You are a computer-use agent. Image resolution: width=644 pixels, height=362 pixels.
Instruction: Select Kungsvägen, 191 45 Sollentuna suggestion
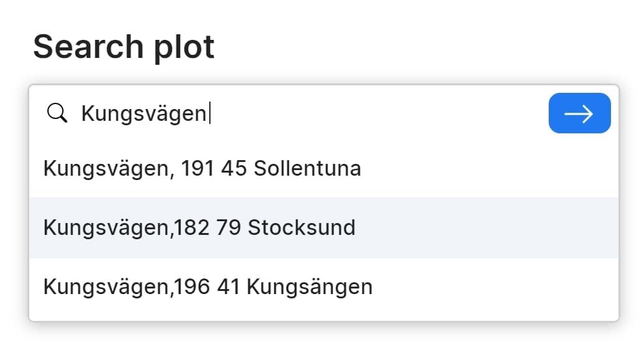click(202, 168)
